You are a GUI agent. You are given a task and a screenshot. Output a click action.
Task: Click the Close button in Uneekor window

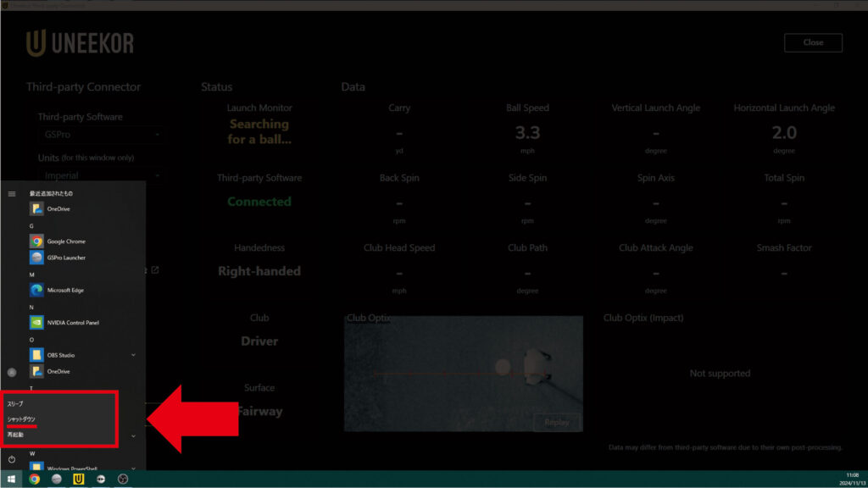click(x=812, y=42)
